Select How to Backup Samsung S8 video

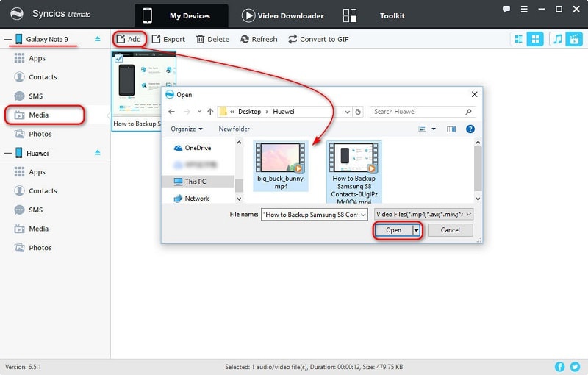point(354,173)
